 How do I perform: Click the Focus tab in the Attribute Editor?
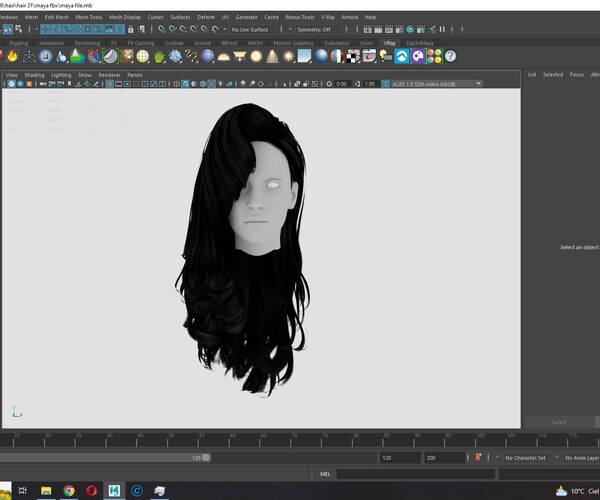click(x=577, y=75)
